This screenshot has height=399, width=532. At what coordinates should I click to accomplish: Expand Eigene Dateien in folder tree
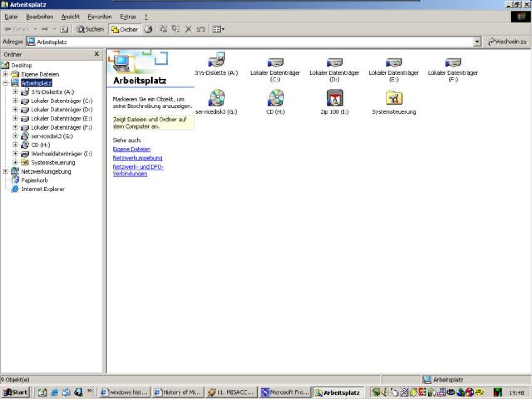point(6,74)
